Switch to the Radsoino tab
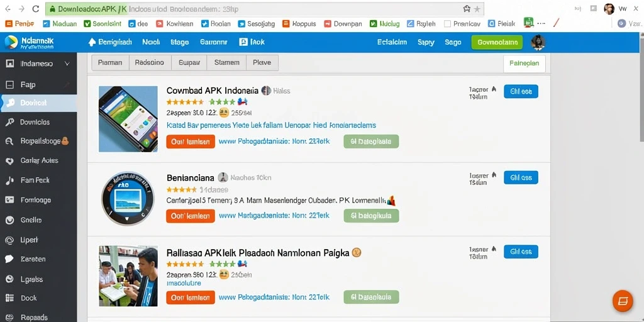The width and height of the screenshot is (644, 322). [x=150, y=63]
